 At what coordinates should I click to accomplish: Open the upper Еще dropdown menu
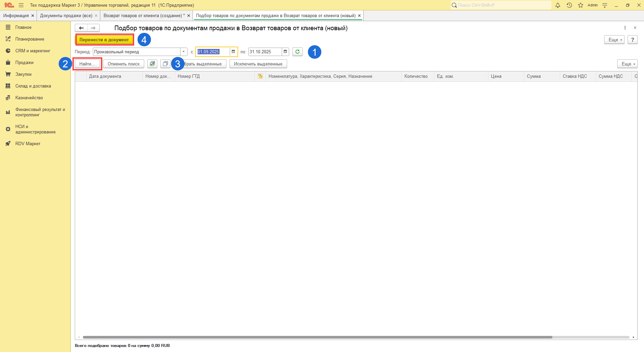click(x=614, y=40)
